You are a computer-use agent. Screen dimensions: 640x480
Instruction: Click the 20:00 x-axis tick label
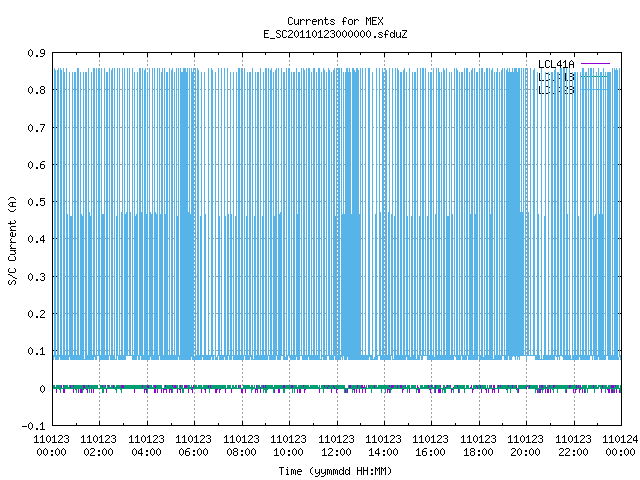pos(525,452)
